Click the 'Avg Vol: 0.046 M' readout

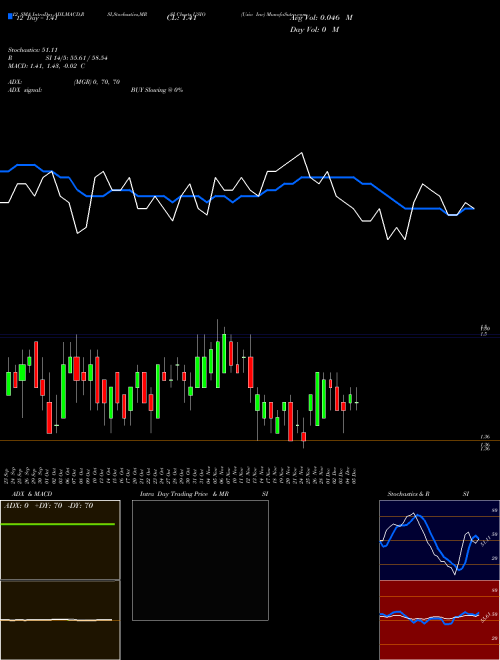321,18
